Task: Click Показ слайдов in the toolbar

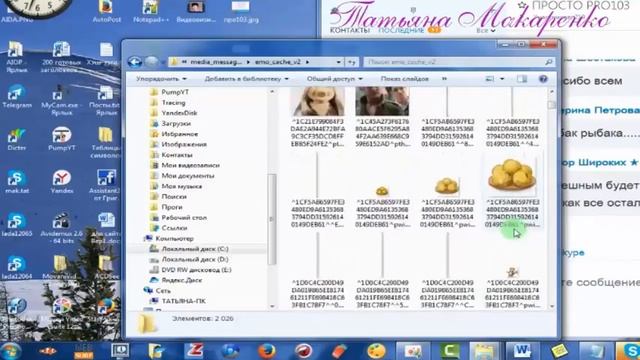Action: (x=404, y=79)
